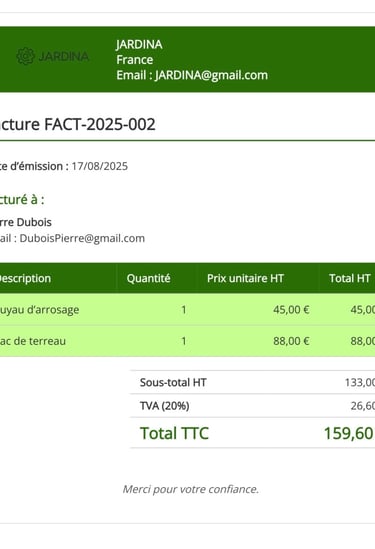Open the DuboisPierre@gmail.com email address
Image resolution: width=375 pixels, height=549 pixels.
(x=82, y=238)
